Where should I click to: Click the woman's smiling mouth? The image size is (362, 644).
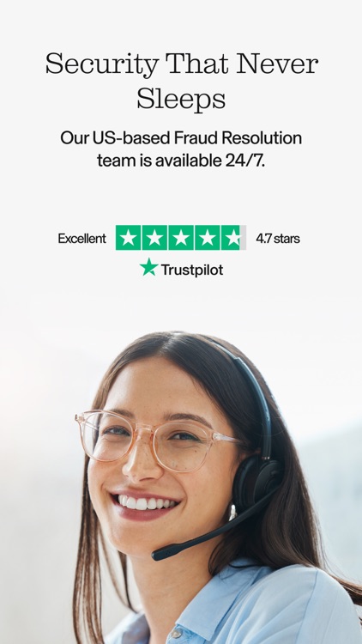(x=144, y=504)
